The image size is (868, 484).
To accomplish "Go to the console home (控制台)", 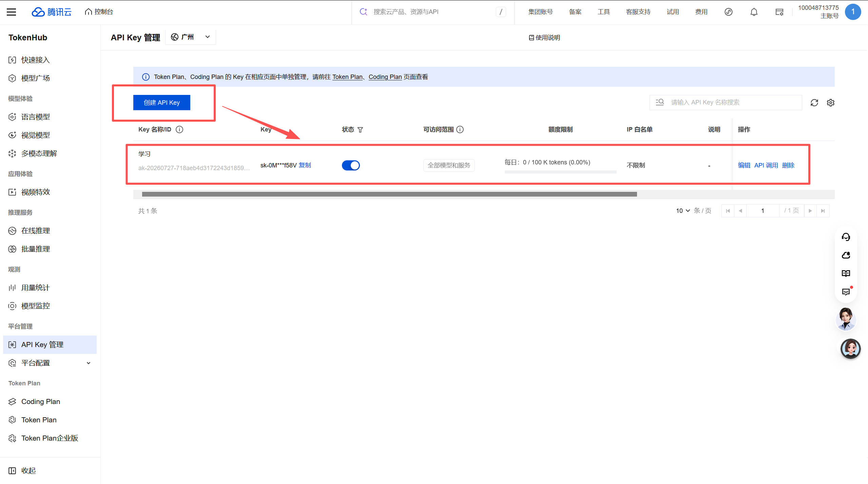I will click(99, 12).
